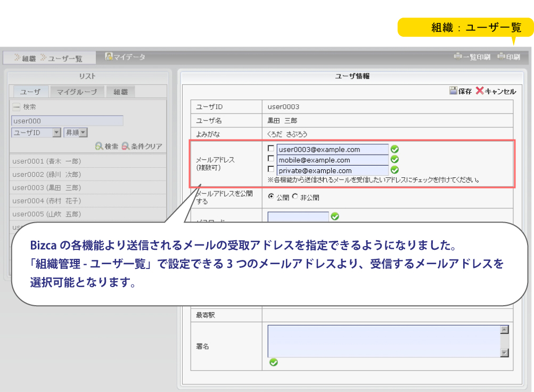Select the 公開 radio button

(271, 196)
